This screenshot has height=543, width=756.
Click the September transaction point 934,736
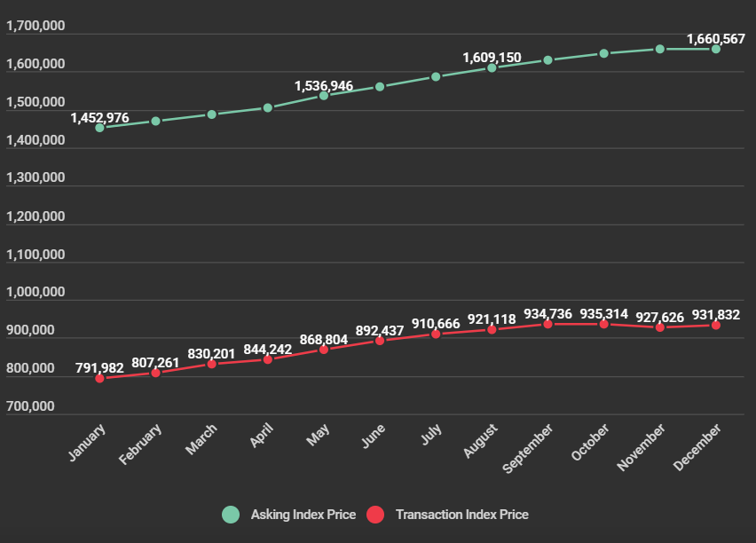click(x=547, y=324)
